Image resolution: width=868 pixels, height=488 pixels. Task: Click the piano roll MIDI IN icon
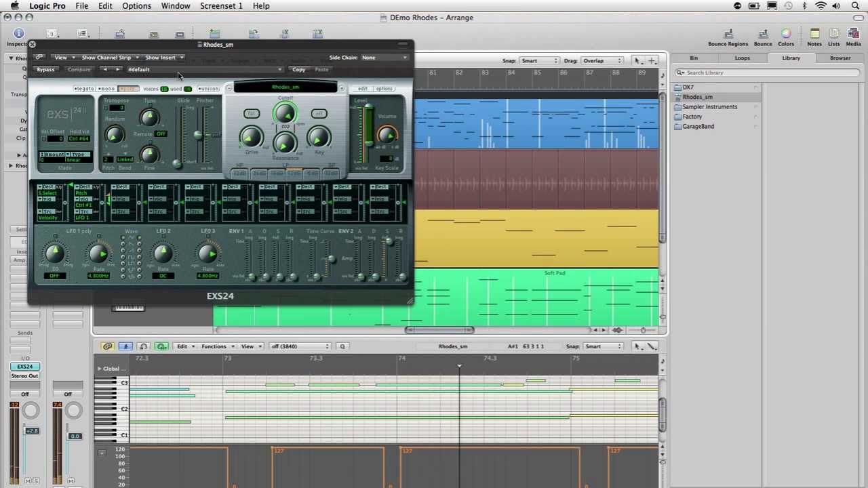(143, 346)
